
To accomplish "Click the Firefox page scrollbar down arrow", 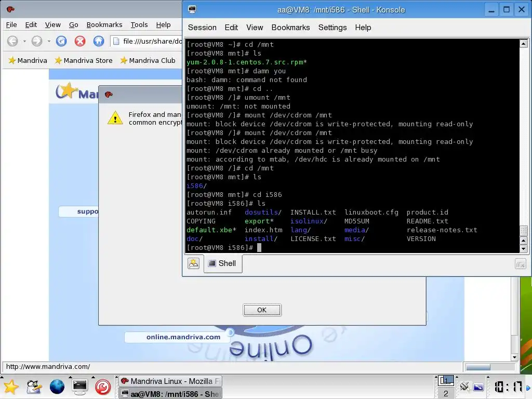I will click(514, 357).
